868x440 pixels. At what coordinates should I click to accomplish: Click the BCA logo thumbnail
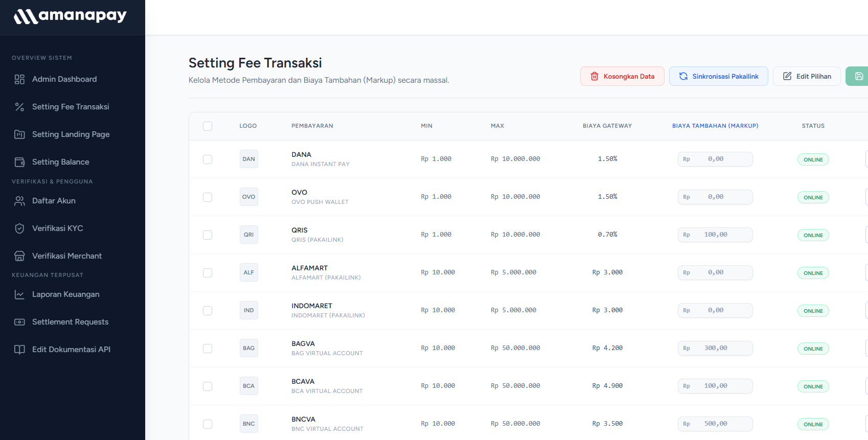[248, 386]
